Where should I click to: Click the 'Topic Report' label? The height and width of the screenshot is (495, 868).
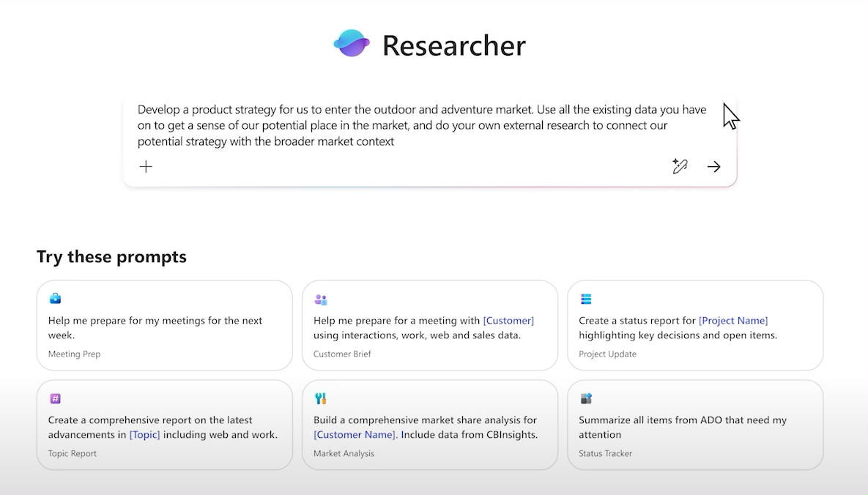pos(72,453)
